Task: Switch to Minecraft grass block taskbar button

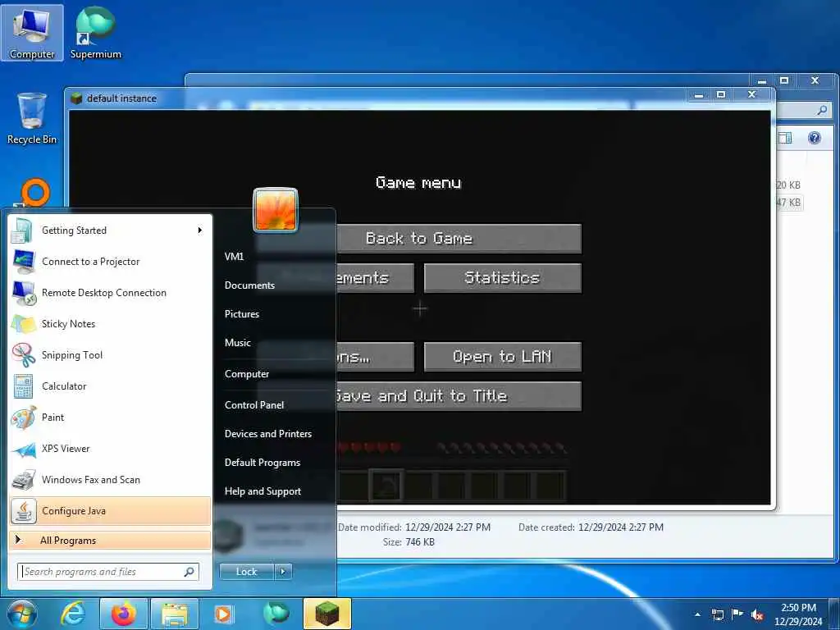Action: pos(327,614)
